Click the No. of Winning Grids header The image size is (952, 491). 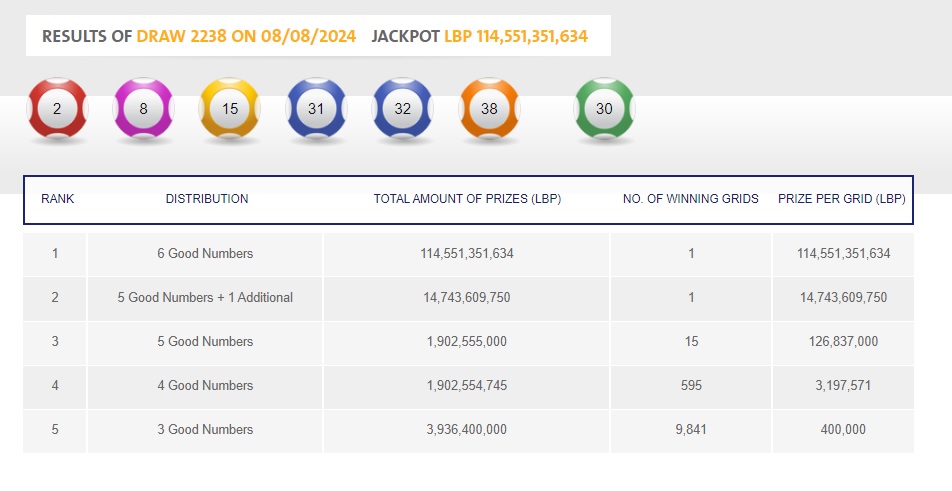[x=690, y=199]
